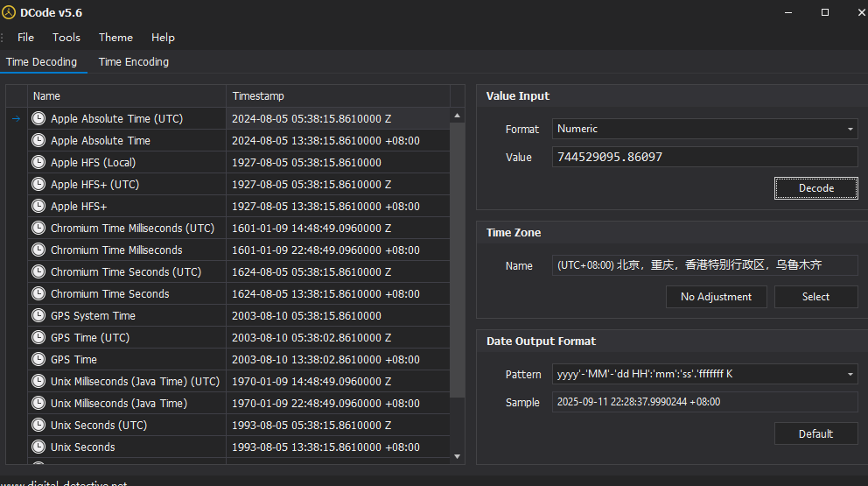Viewport: 868px width, 486px height.
Task: Click the Default date format button
Action: (816, 433)
